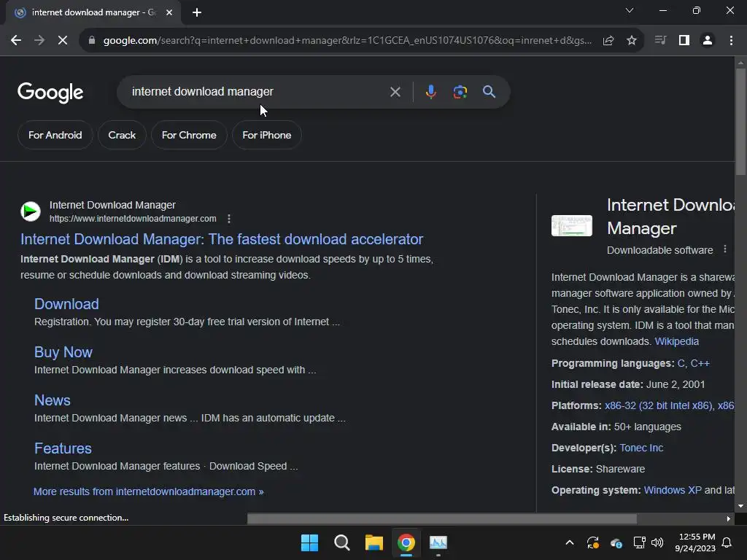Close the internet download manager tab
The image size is (747, 560).
tap(169, 12)
